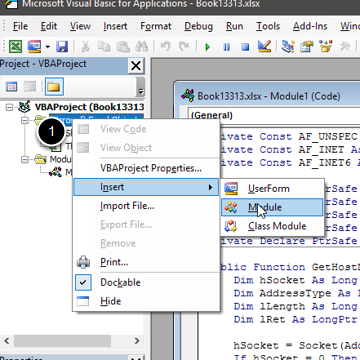Click the 'Dim hSocket As Long' code line
Screen dimensions: 360x360
295,280
